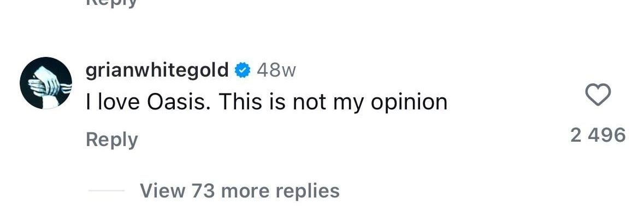Expand View 73 more replies
Viewport: 644px width, 215px height.
239,190
